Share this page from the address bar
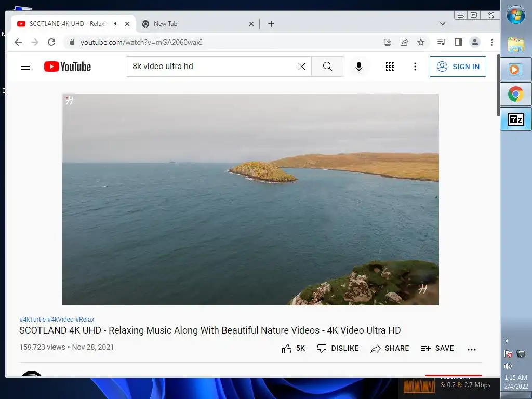 pos(404,42)
